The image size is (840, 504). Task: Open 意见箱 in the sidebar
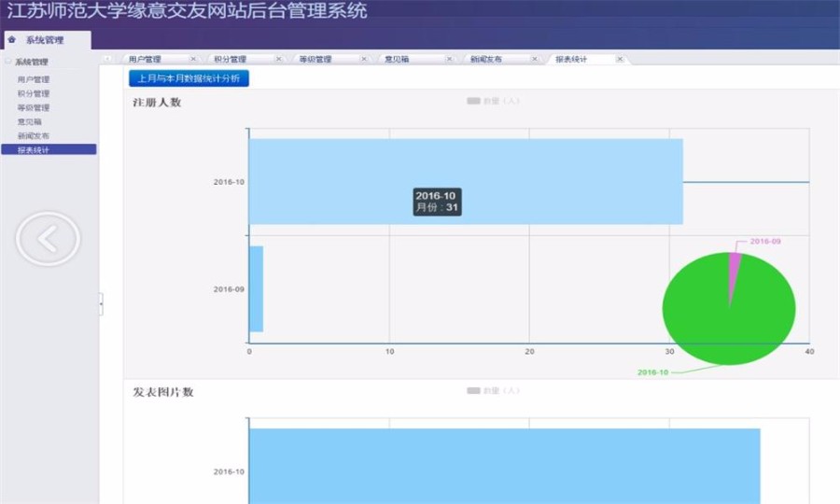coord(29,121)
